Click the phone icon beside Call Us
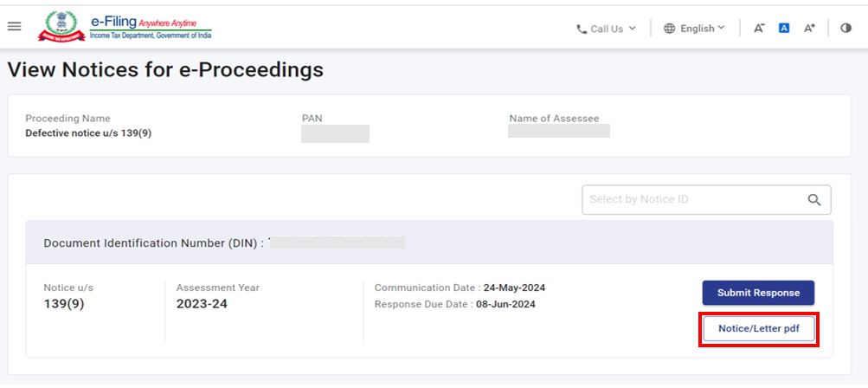This screenshot has height=388, width=868. click(x=582, y=29)
